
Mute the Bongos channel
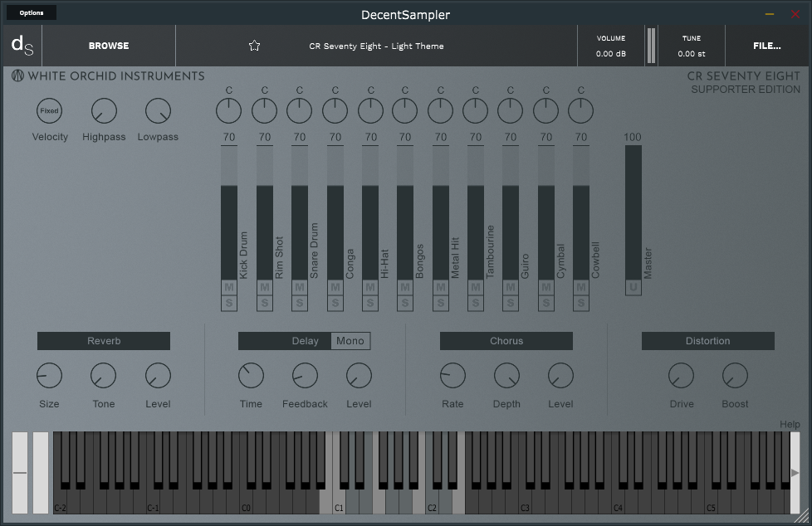tap(405, 287)
